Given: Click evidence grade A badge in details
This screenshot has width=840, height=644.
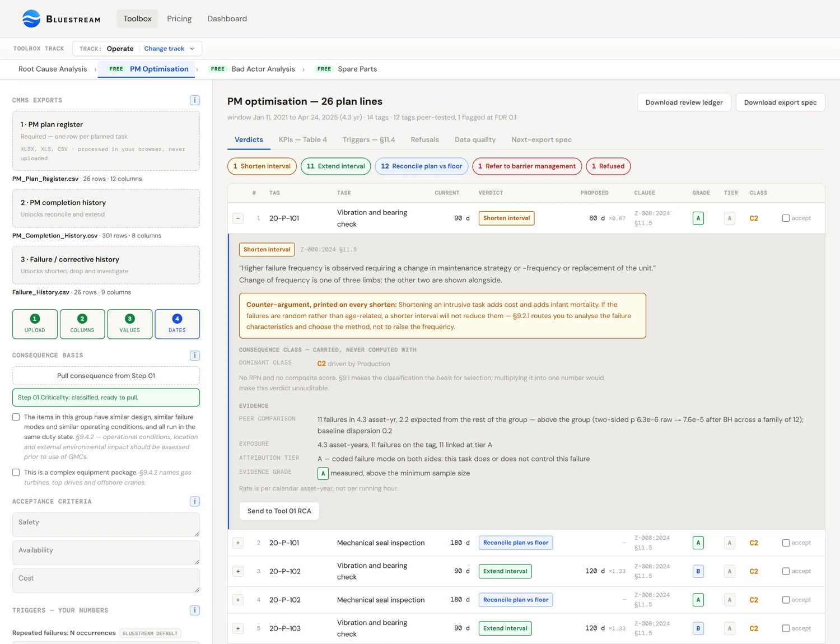Looking at the screenshot, I should point(323,473).
